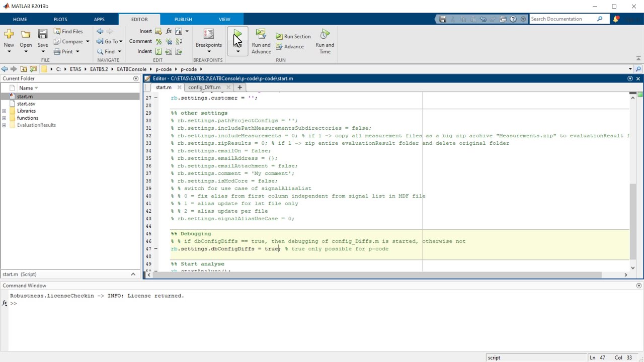Open the Breakpoints dropdown arrow
The width and height of the screenshot is (644, 362).
(209, 51)
